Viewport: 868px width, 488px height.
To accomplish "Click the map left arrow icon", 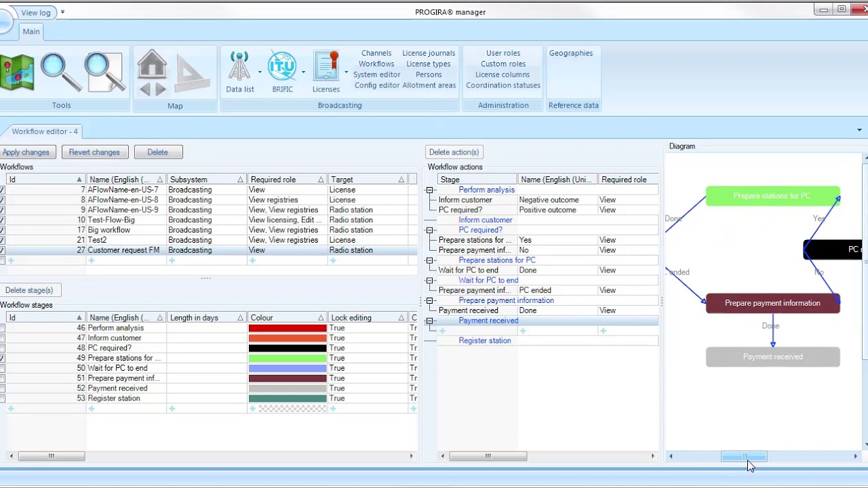I will (145, 89).
